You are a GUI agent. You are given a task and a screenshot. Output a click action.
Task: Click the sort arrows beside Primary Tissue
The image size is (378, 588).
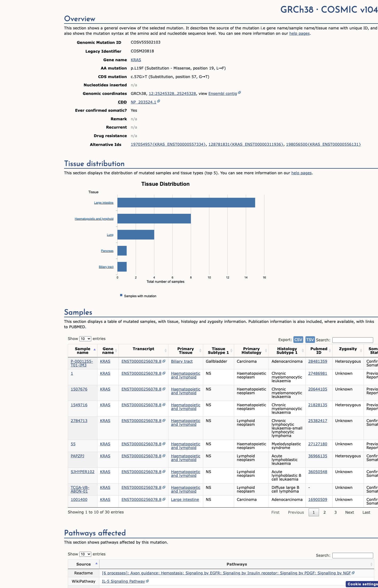click(x=200, y=351)
